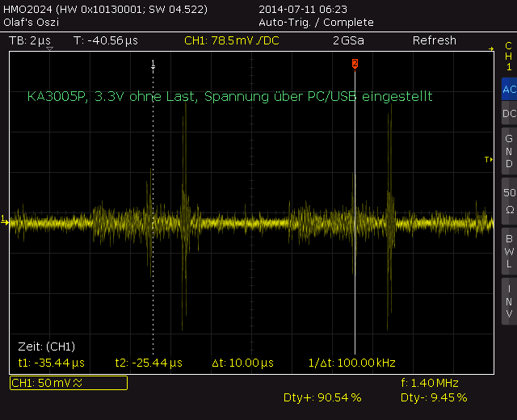Viewport: 517px width, 420px height.
Task: Click the CH1: 78.5 mV trigger readout
Action: point(232,40)
